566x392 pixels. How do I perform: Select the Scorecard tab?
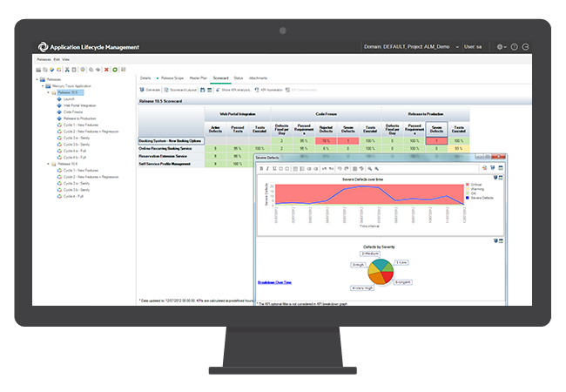click(220, 78)
